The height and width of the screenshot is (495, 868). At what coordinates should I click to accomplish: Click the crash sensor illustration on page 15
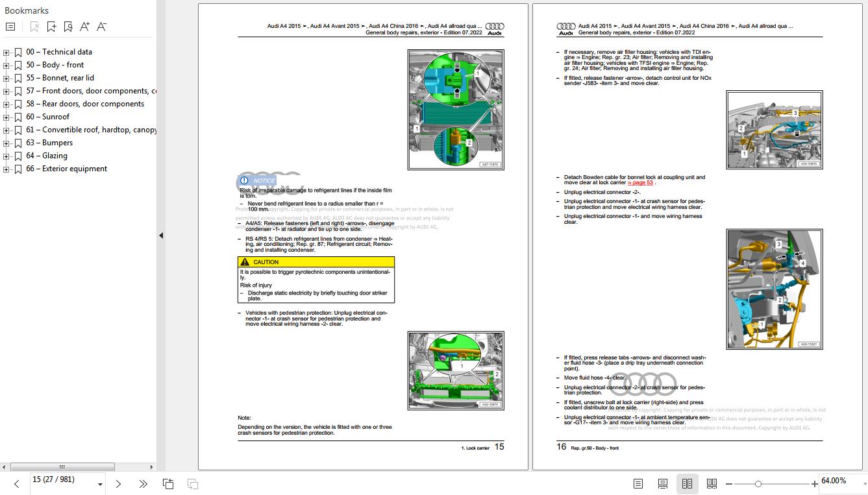456,370
